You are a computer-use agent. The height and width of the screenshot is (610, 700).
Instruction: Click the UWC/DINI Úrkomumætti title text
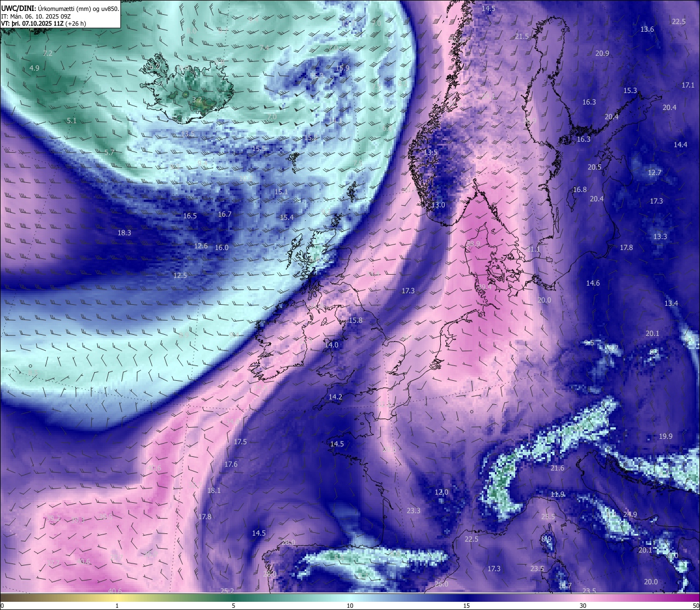60,8
